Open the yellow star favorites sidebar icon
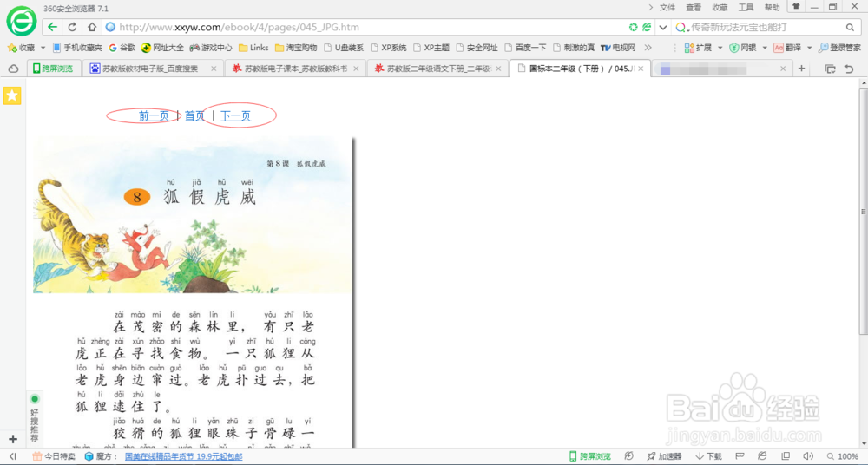The width and height of the screenshot is (868, 465). pos(12,95)
